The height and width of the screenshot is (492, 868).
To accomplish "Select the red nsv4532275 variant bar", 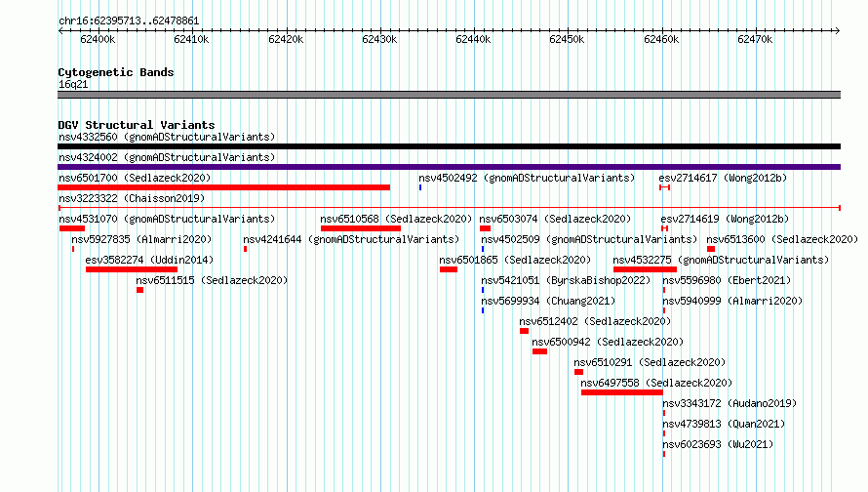I will tap(645, 269).
